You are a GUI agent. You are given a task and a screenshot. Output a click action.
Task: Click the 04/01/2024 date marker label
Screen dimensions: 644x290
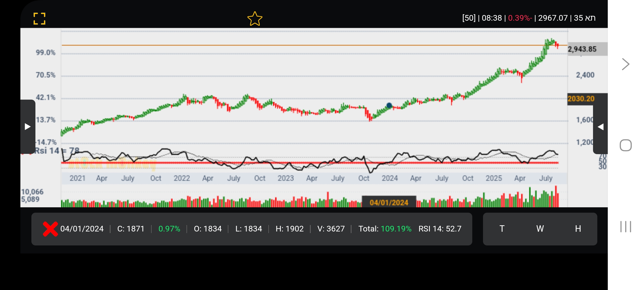click(x=389, y=202)
